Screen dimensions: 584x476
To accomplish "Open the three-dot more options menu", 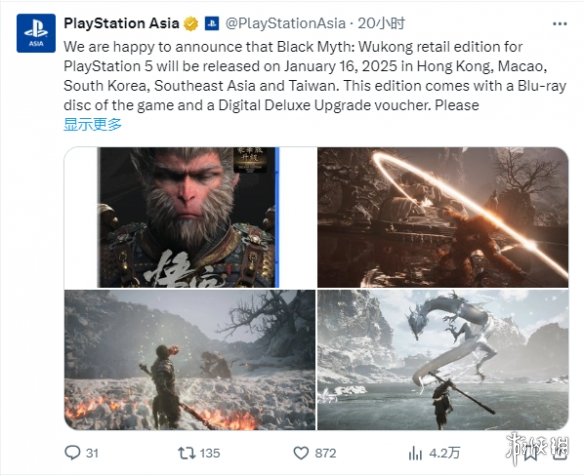I will tap(559, 24).
